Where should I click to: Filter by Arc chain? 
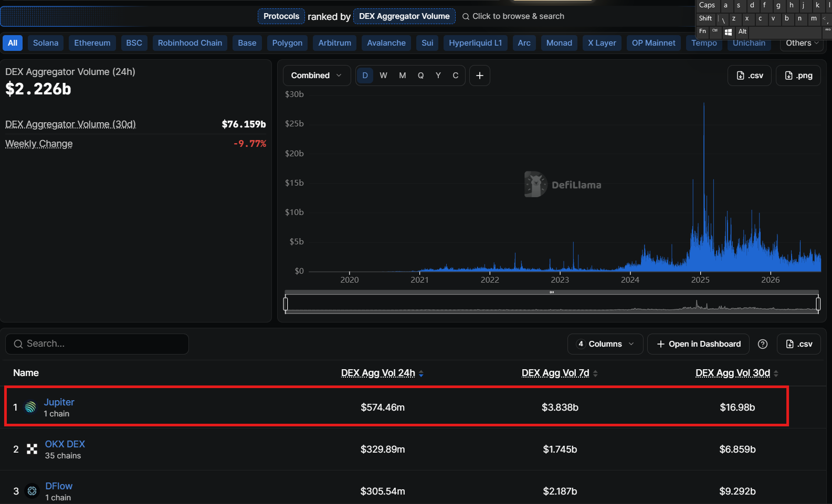tap(524, 43)
